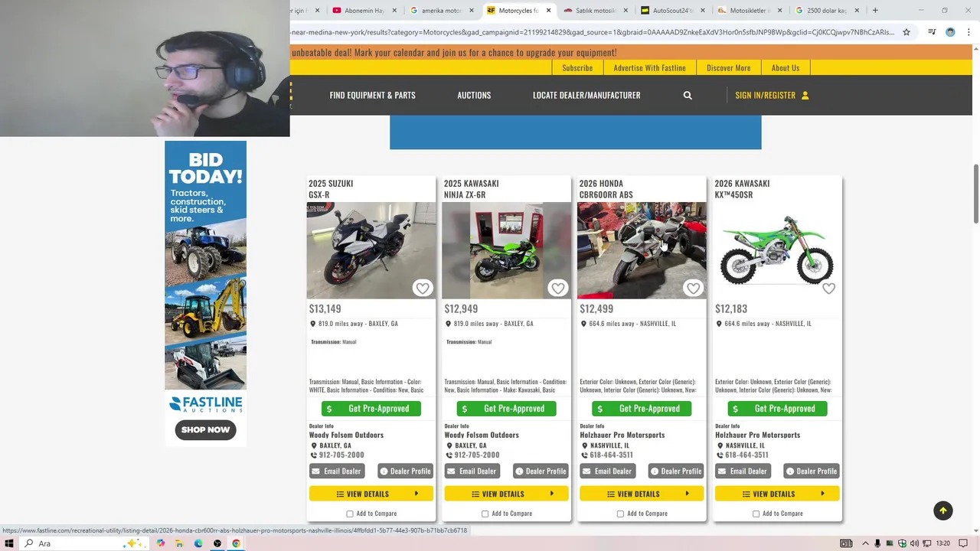Get Pre-Approved for the Ninja ZX-6R
The image size is (980, 551).
[x=507, y=409]
